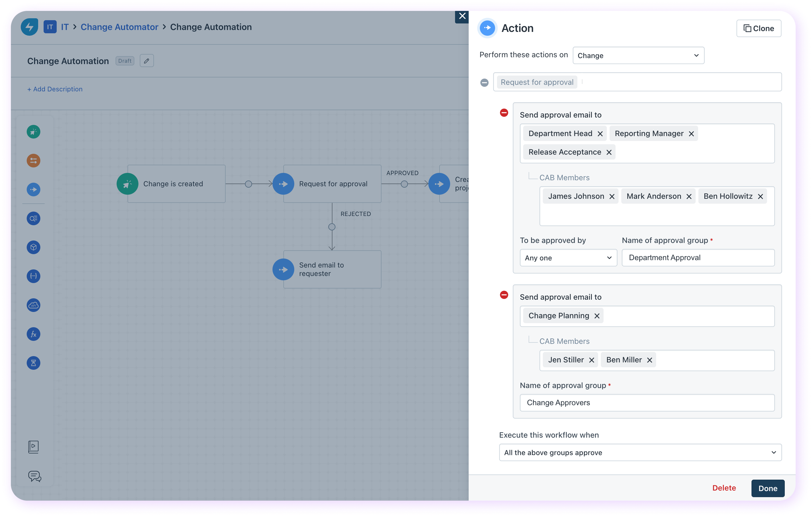This screenshot has width=812, height=517.
Task: Click gray minus beside Request for approval
Action: pos(484,82)
